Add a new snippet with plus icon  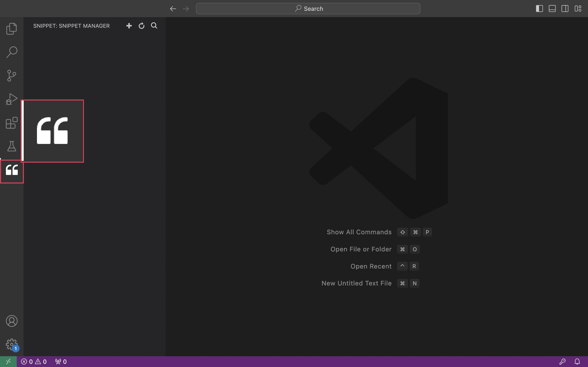129,26
